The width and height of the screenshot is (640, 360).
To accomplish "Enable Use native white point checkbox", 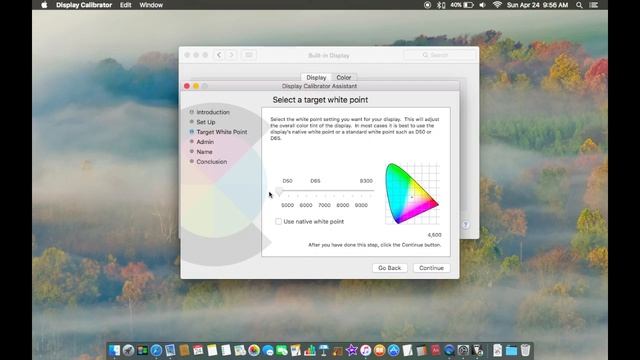I will (x=278, y=222).
